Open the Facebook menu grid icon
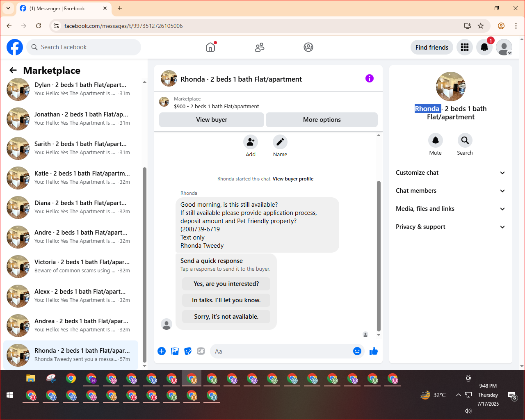Image resolution: width=525 pixels, height=420 pixels. 465,47
